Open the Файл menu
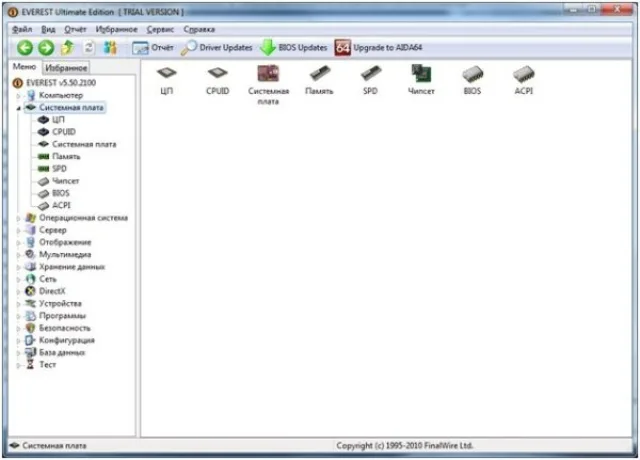 (22, 29)
